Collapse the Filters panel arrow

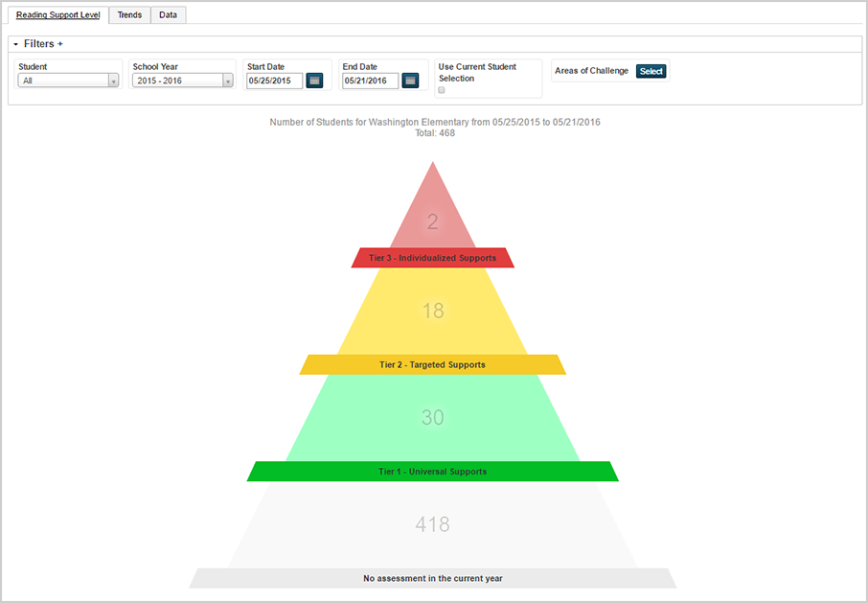point(15,44)
